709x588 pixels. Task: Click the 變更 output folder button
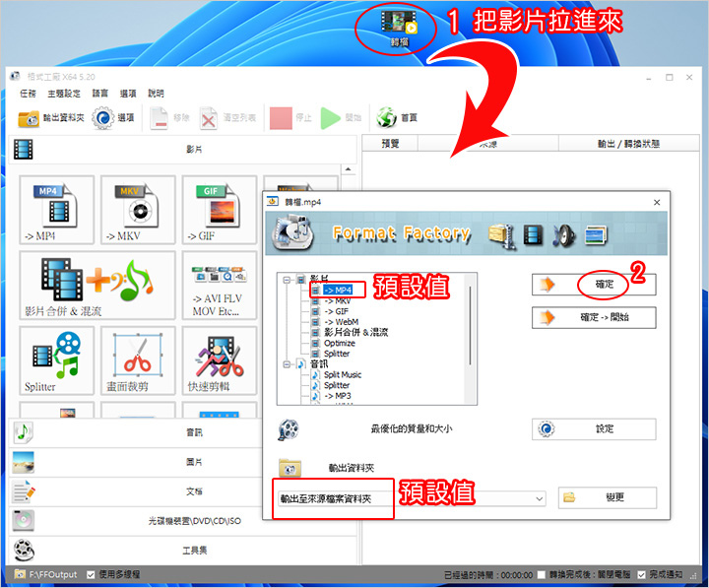pos(608,497)
